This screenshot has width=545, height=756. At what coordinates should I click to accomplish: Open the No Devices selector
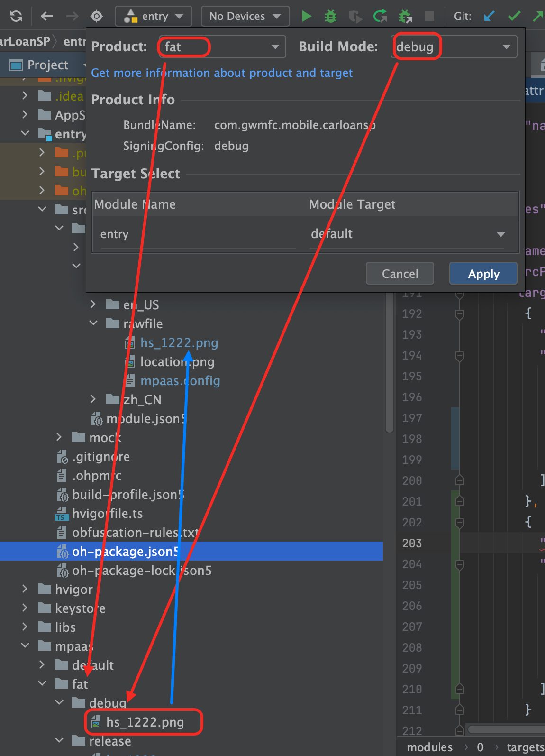click(245, 16)
